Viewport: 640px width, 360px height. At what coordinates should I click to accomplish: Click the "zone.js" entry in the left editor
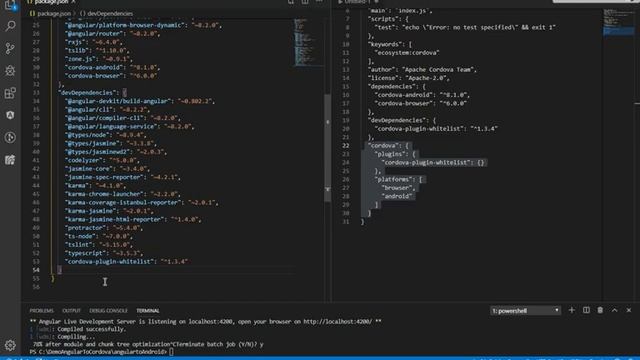point(99,59)
